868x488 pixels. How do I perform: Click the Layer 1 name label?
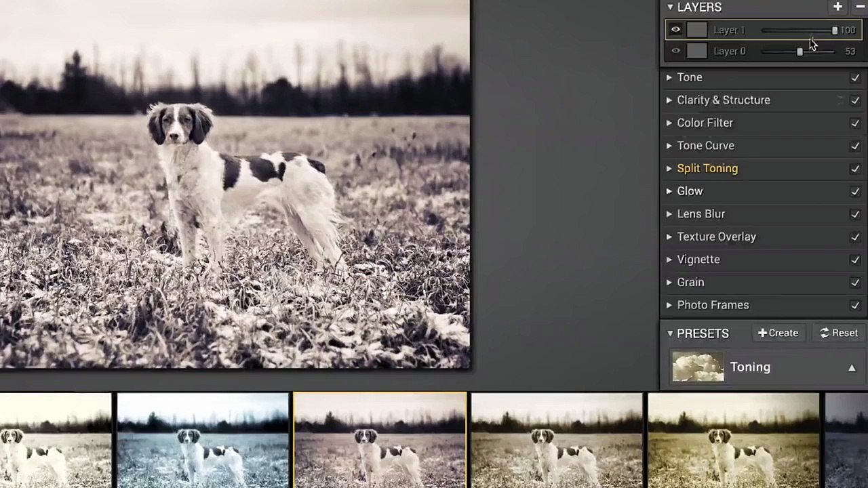[729, 30]
